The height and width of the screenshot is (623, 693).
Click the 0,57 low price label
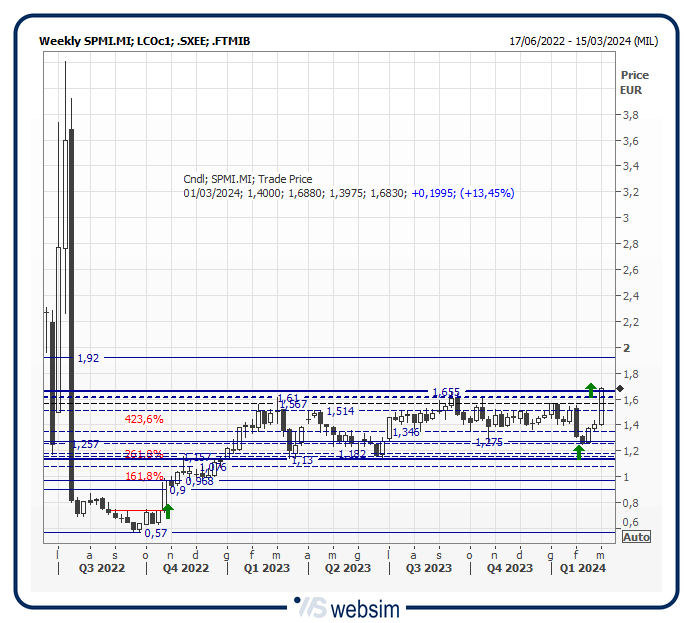pyautogui.click(x=155, y=533)
